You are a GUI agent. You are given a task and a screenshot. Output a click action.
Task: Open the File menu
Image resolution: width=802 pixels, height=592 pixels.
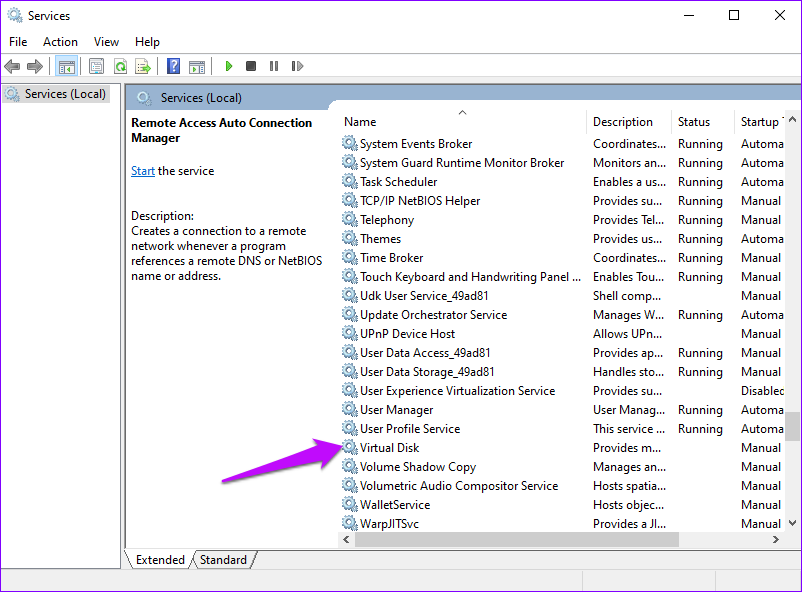click(18, 42)
